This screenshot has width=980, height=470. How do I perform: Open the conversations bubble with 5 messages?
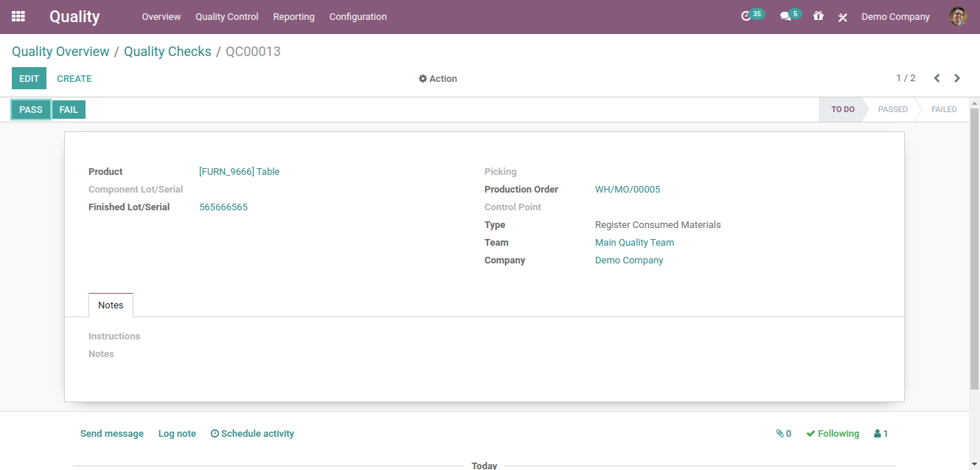coord(788,13)
